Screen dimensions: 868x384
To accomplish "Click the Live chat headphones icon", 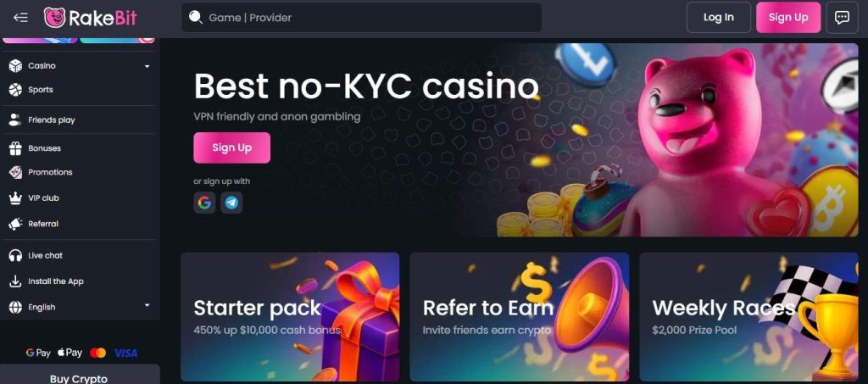I will [x=15, y=256].
